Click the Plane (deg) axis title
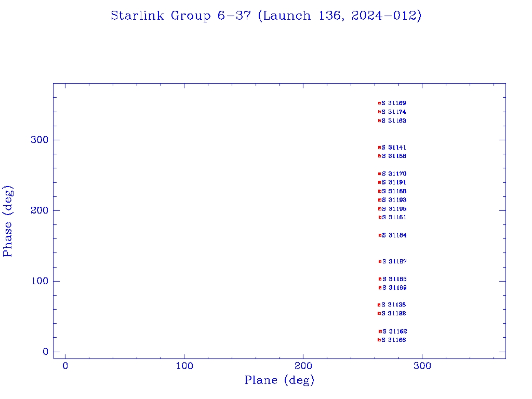The width and height of the screenshot is (532, 399). click(280, 380)
